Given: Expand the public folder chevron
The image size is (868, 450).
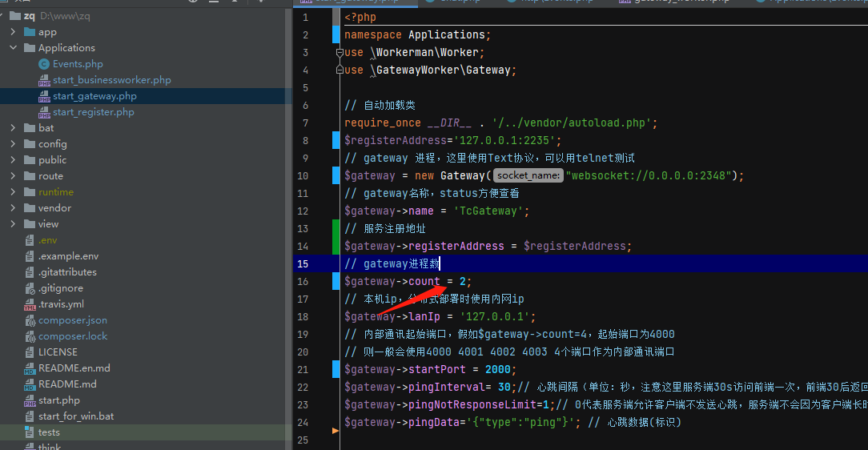Looking at the screenshot, I should pos(14,160).
